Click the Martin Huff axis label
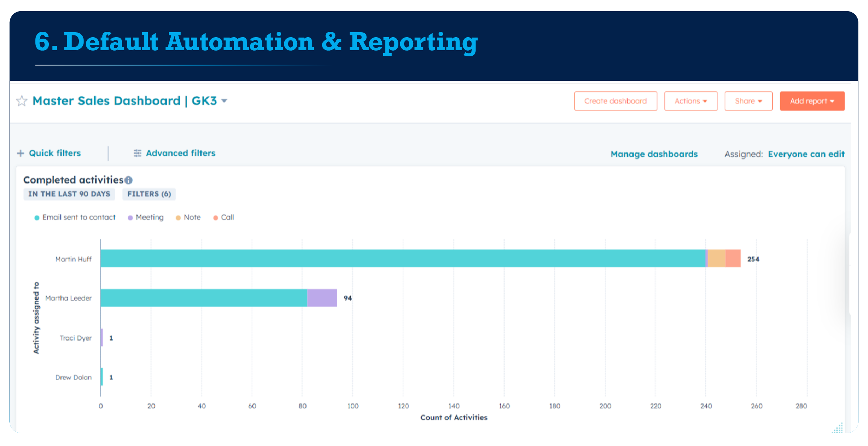 (73, 259)
